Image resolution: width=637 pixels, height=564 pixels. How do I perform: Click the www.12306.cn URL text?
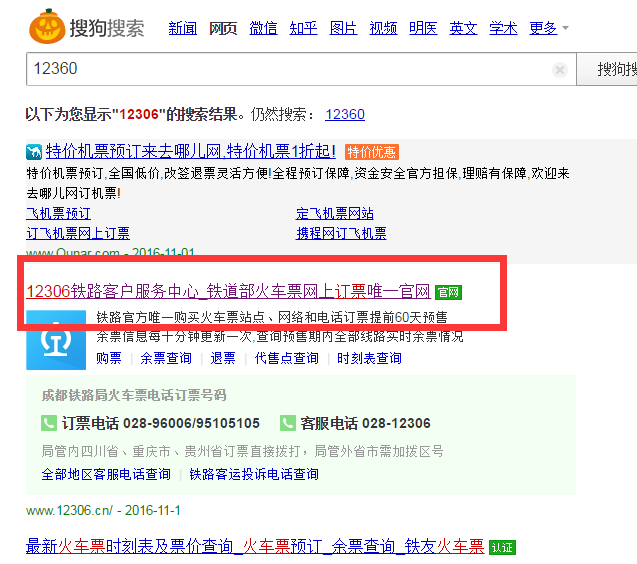(x=69, y=510)
